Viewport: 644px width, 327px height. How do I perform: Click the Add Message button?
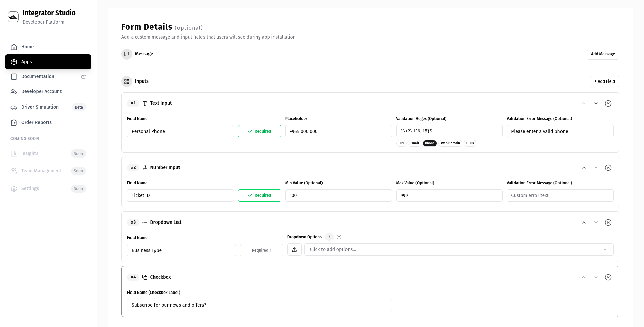602,54
